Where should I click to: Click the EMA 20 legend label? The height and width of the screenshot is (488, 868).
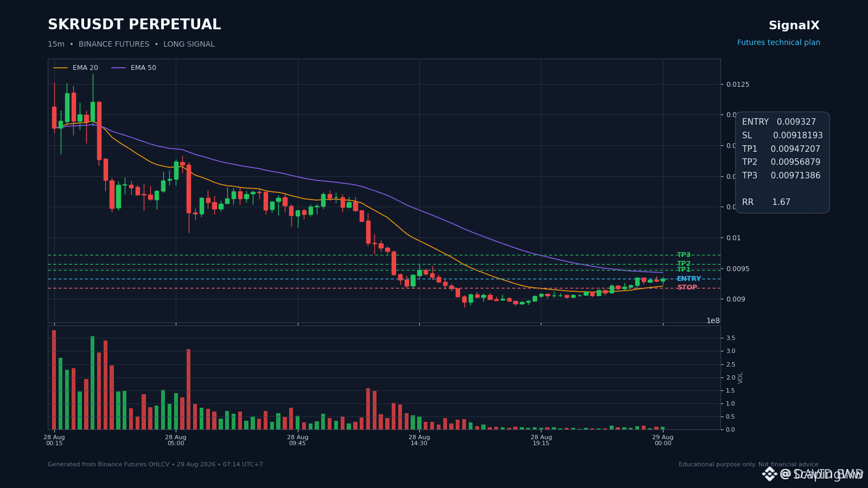85,68
